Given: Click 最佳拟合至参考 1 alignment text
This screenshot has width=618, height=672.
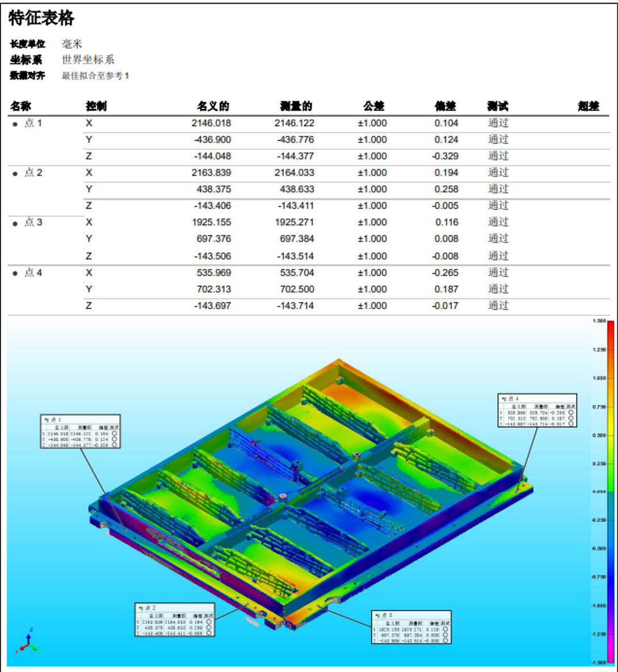Looking at the screenshot, I should [x=95, y=75].
